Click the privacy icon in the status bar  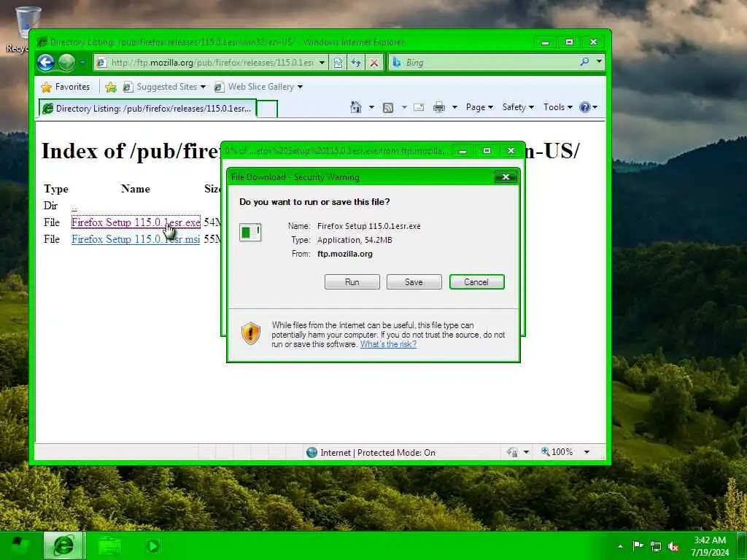[x=513, y=452]
